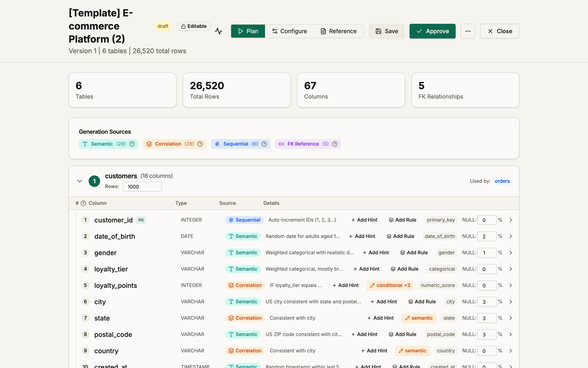Toggle the Editable lock badge
Image resolution: width=588 pixels, height=368 pixels.
pyautogui.click(x=194, y=26)
